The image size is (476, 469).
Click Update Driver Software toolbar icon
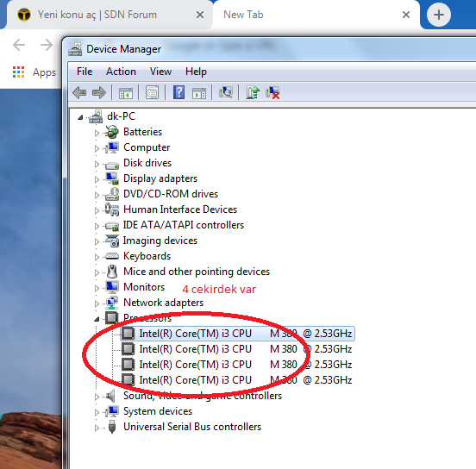point(253,92)
